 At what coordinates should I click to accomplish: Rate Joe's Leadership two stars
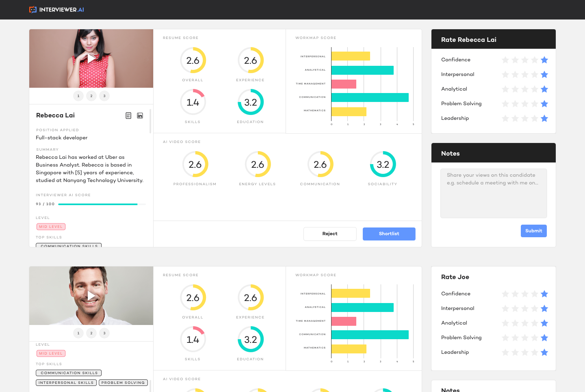515,353
